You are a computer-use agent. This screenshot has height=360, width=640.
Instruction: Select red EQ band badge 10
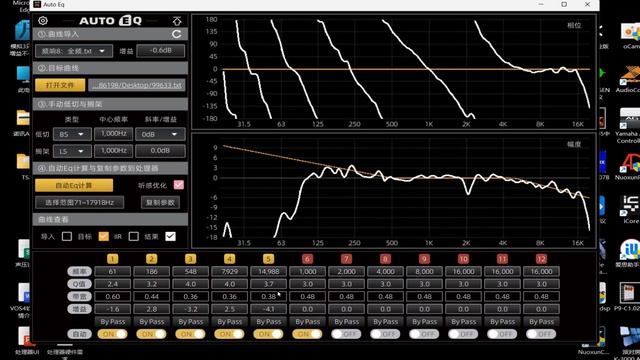tap(463, 259)
